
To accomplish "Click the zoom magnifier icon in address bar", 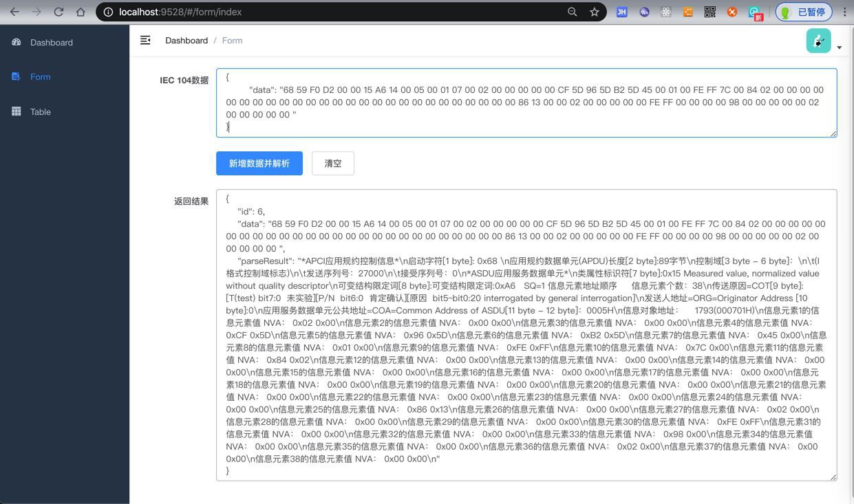I will pyautogui.click(x=572, y=12).
